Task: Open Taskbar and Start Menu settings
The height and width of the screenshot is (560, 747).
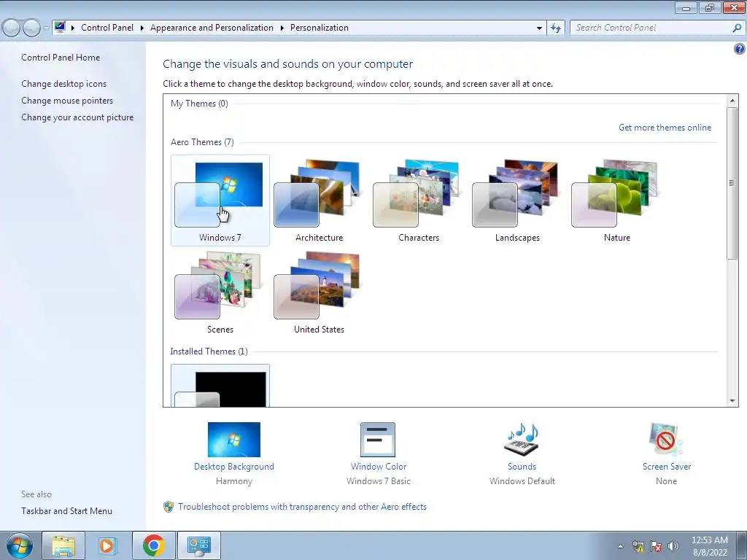Action: pyautogui.click(x=66, y=511)
